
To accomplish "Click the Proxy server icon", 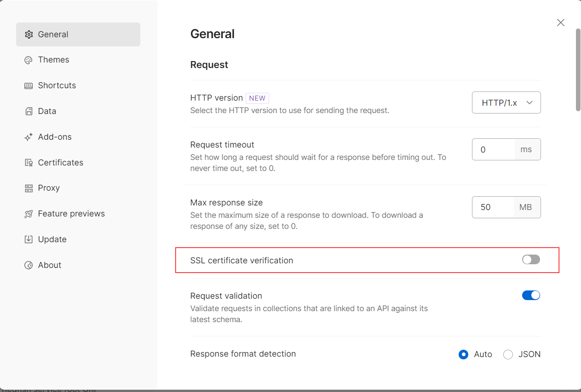I will [29, 188].
